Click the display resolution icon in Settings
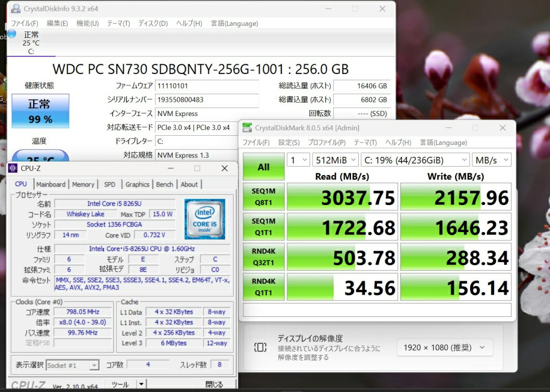550x392 pixels. 260,347
